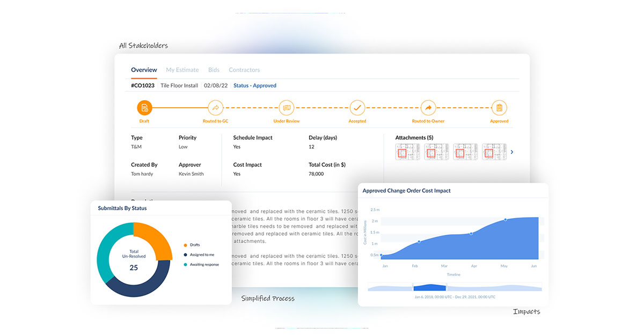Open the Bids tab
This screenshot has width=644, height=336.
[214, 70]
